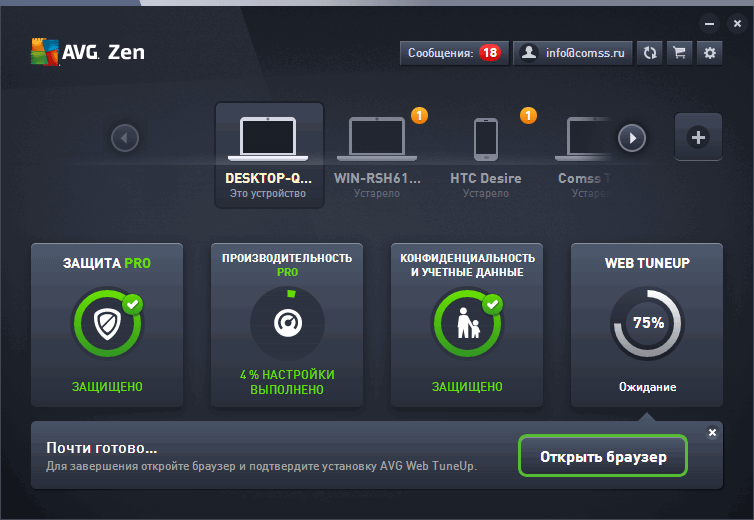The height and width of the screenshot is (520, 754).
Task: Show previous devices with left arrow
Action: (x=125, y=138)
